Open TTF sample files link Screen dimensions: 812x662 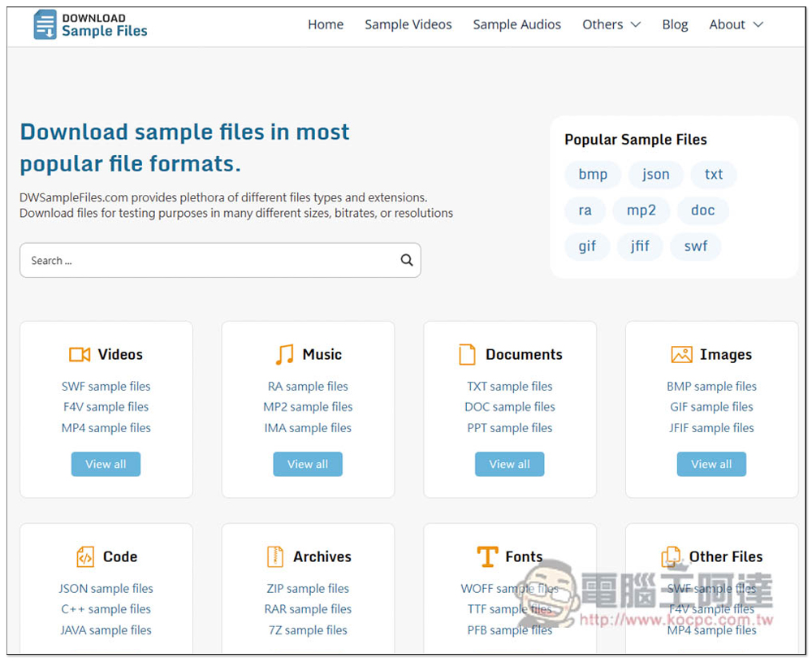tap(510, 609)
